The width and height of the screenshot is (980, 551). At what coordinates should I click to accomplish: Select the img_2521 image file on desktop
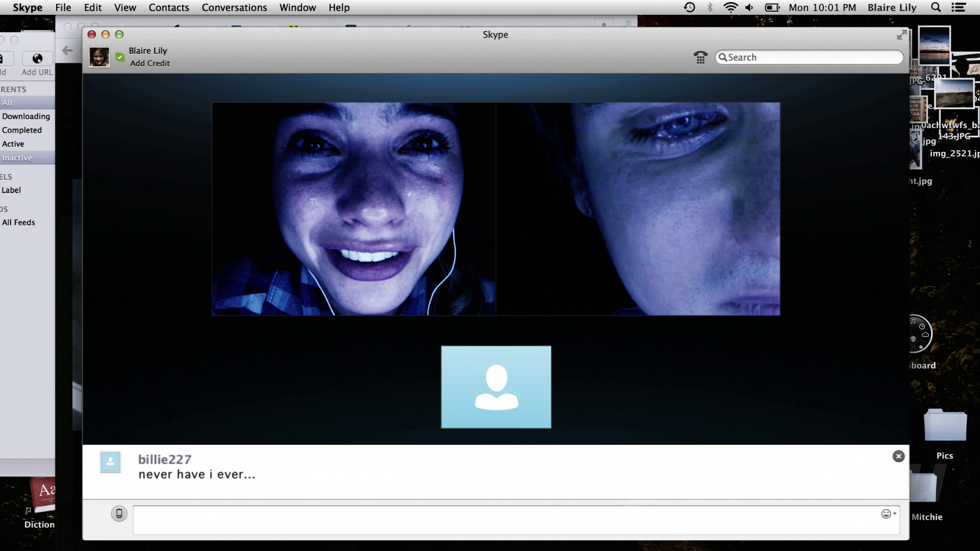coord(954,153)
